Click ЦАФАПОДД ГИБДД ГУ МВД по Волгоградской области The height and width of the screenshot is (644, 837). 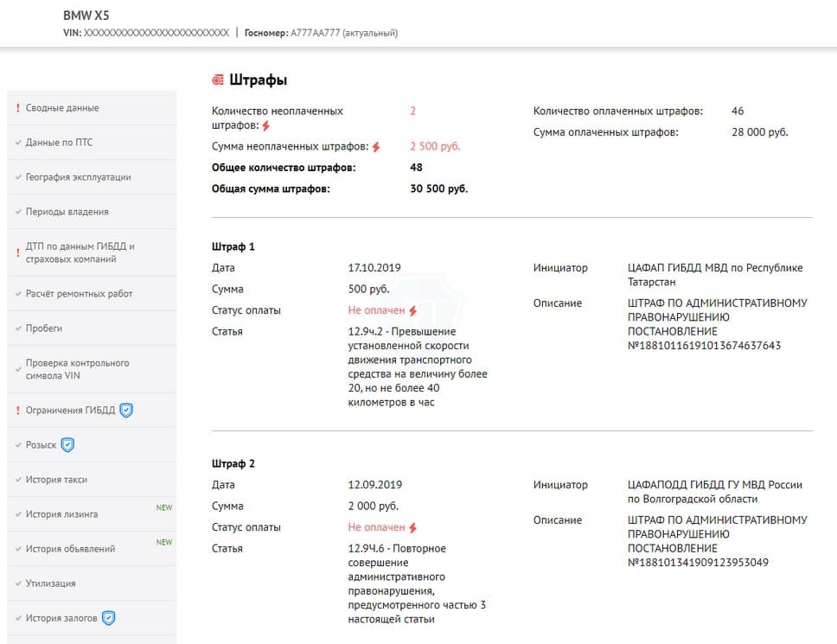click(715, 492)
